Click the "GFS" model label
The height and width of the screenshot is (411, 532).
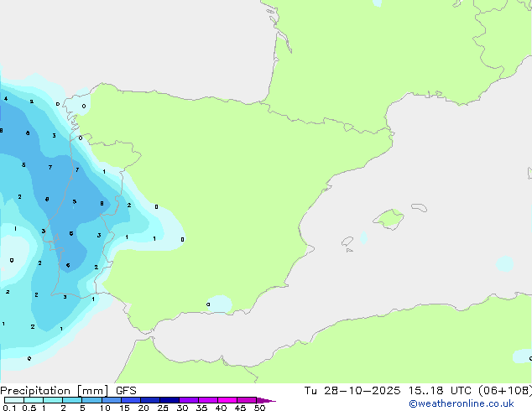click(x=126, y=391)
